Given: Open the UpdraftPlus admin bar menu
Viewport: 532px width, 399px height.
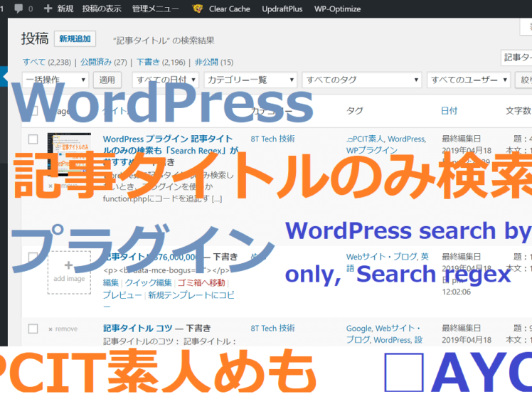Looking at the screenshot, I should 282,9.
